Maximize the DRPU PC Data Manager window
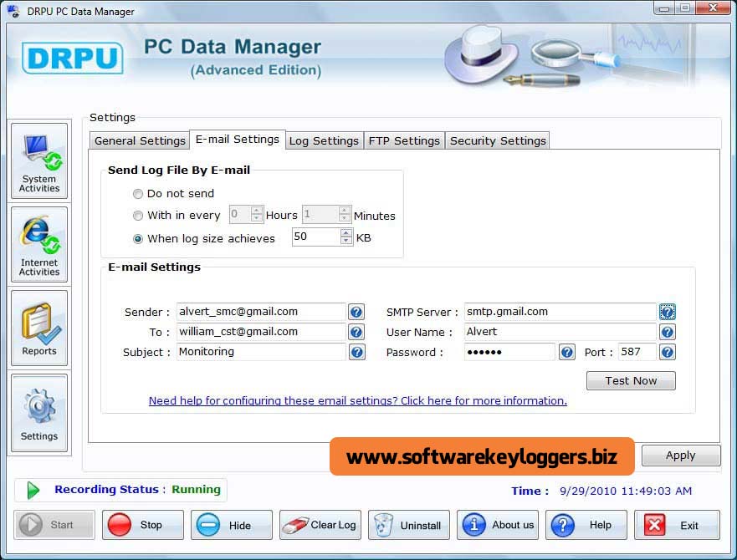737x560 pixels. (x=685, y=8)
